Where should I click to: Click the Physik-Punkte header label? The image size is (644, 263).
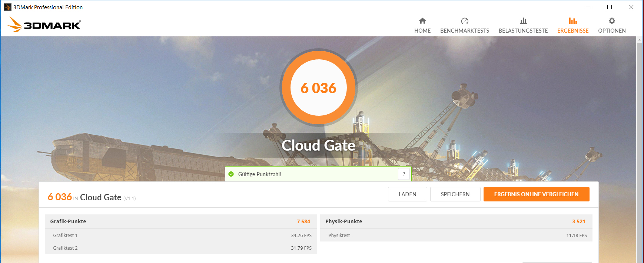point(344,221)
